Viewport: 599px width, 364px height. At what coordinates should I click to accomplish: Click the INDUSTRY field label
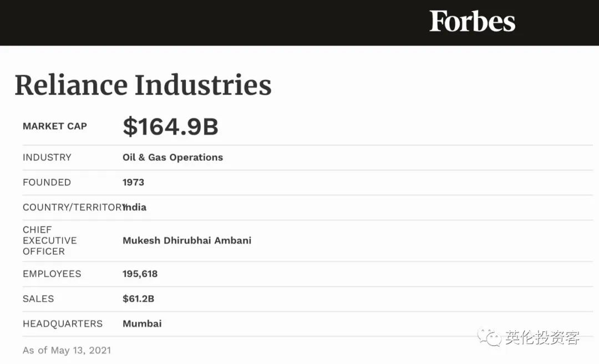tap(47, 157)
